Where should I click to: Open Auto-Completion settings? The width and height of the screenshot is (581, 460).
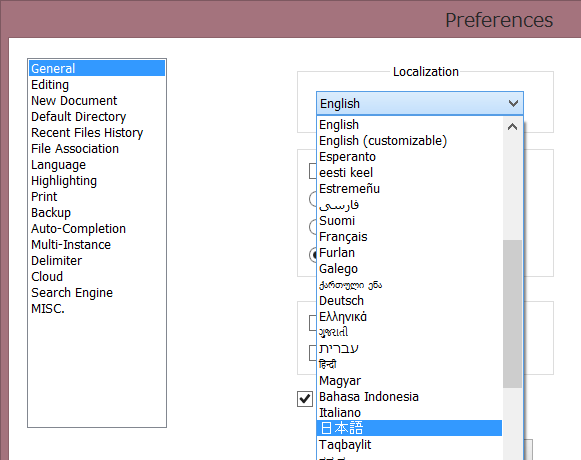pos(97,228)
